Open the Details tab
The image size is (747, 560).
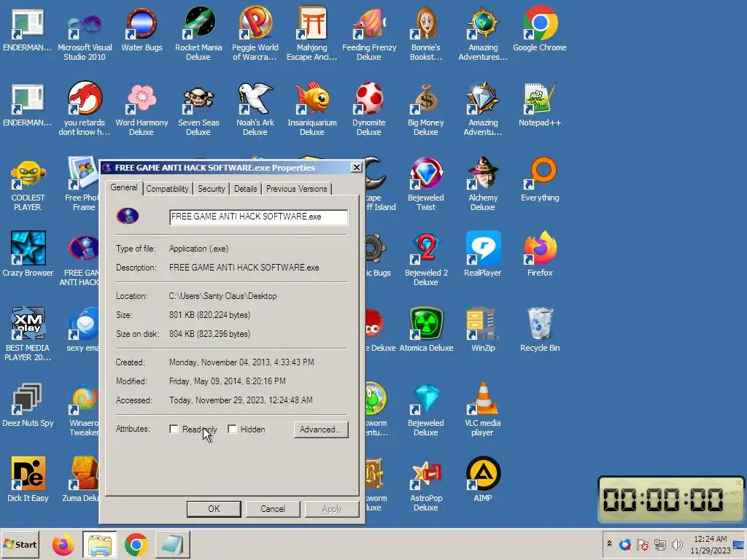click(245, 189)
